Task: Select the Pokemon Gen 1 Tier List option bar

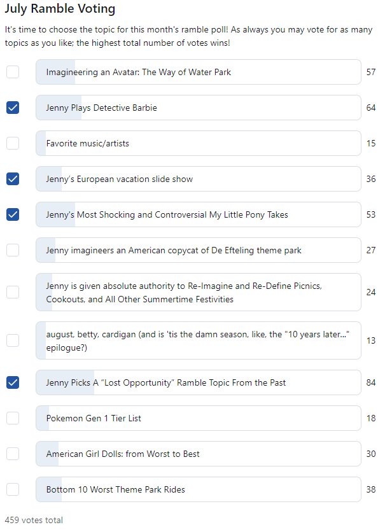Action: (x=198, y=418)
